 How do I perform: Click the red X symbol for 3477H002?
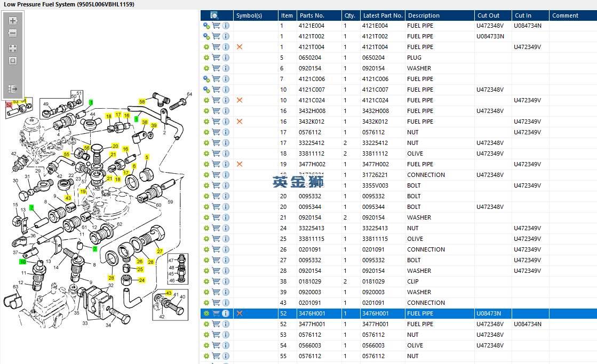[240, 164]
